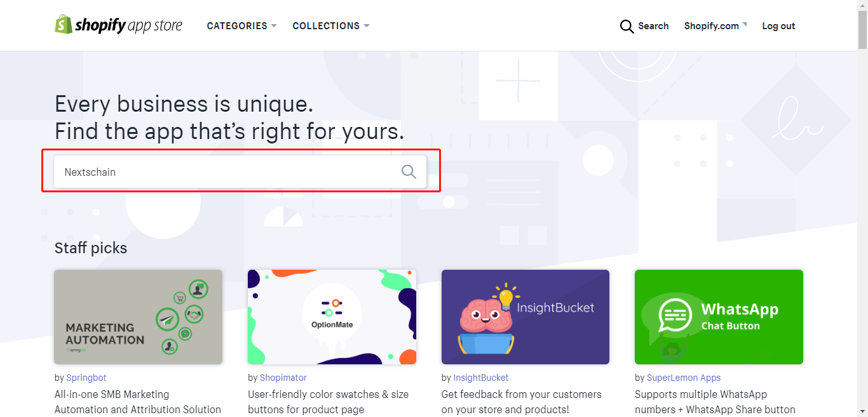Click the vertical scrollbar thumb
This screenshot has height=417, width=868.
(862, 30)
